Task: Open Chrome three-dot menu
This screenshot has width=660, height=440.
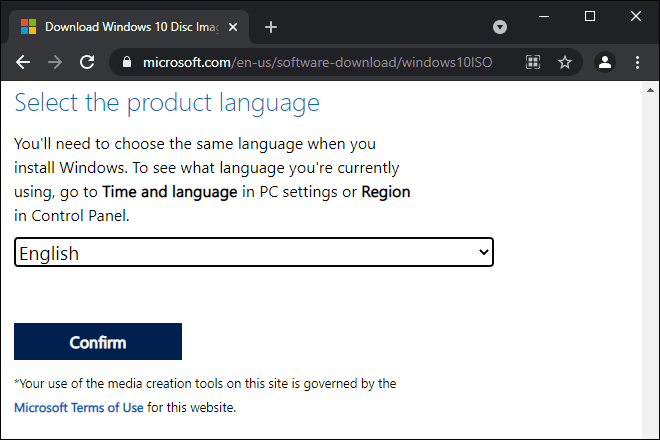Action: [637, 62]
